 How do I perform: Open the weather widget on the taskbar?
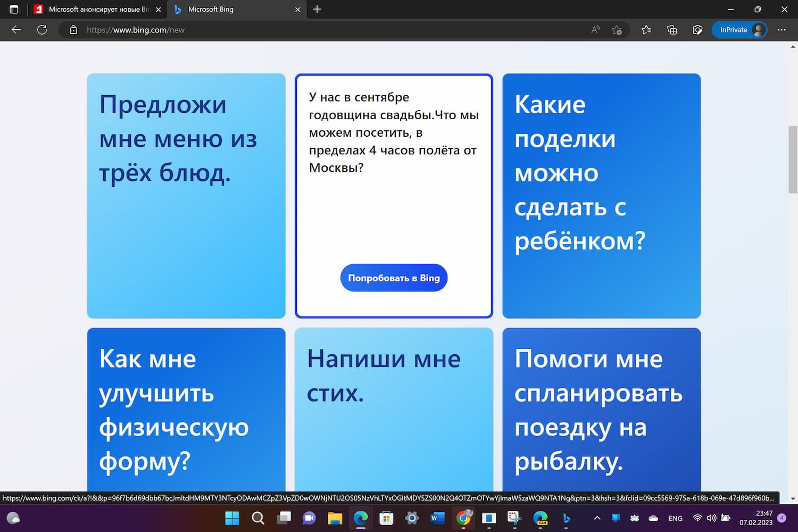[x=13, y=518]
